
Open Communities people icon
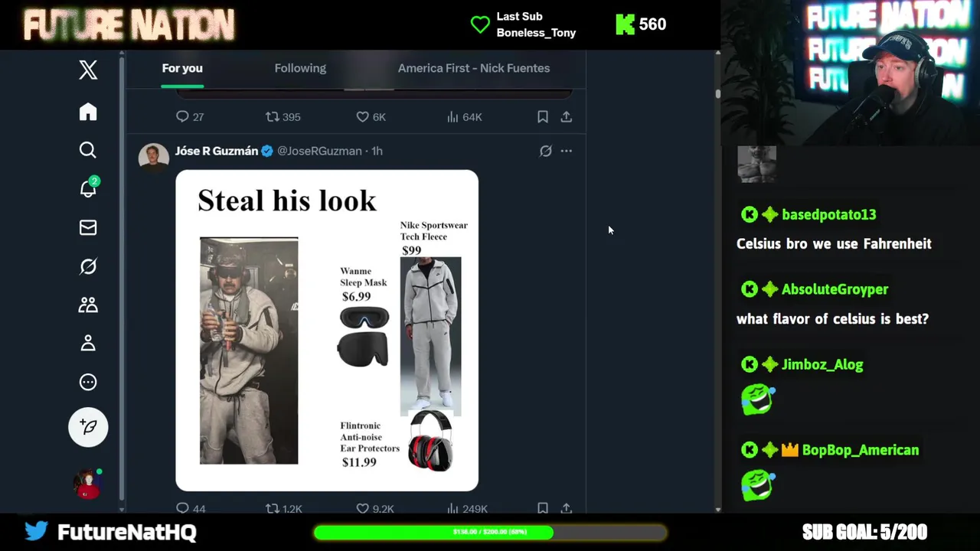click(x=88, y=305)
